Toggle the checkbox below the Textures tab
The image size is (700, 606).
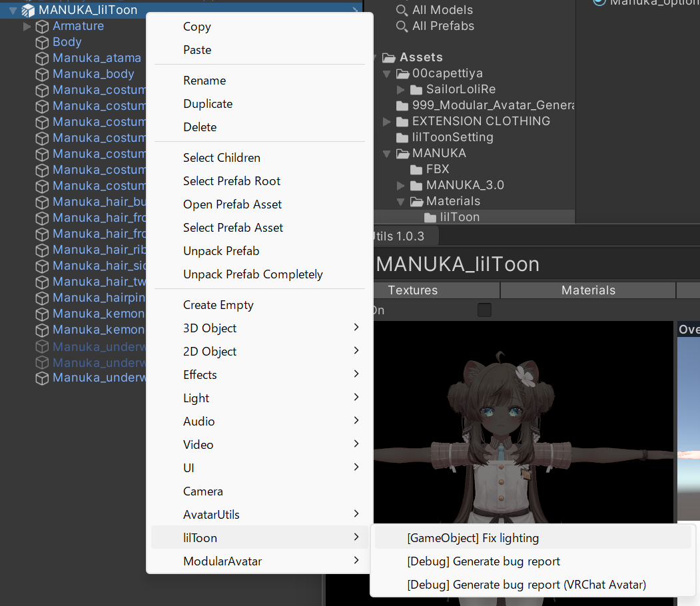484,310
